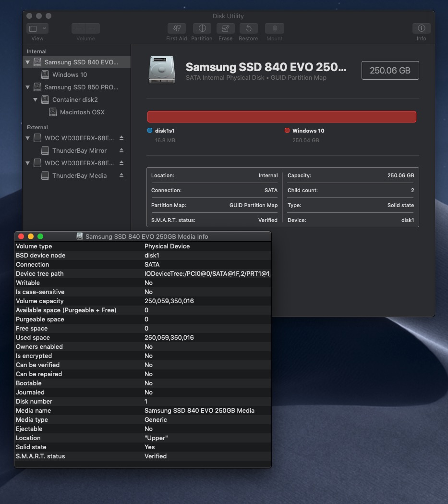Viewport: 448px width, 504px height.
Task: Click the Samsung 840 EVO disk icon in sidebar
Action: [37, 62]
